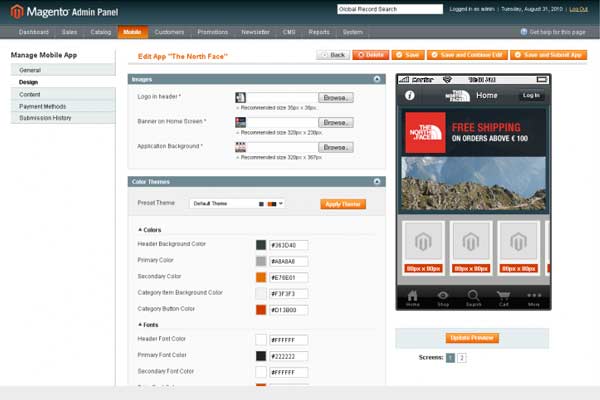Open the help icon for this page
600x400 pixels.
(x=524, y=32)
